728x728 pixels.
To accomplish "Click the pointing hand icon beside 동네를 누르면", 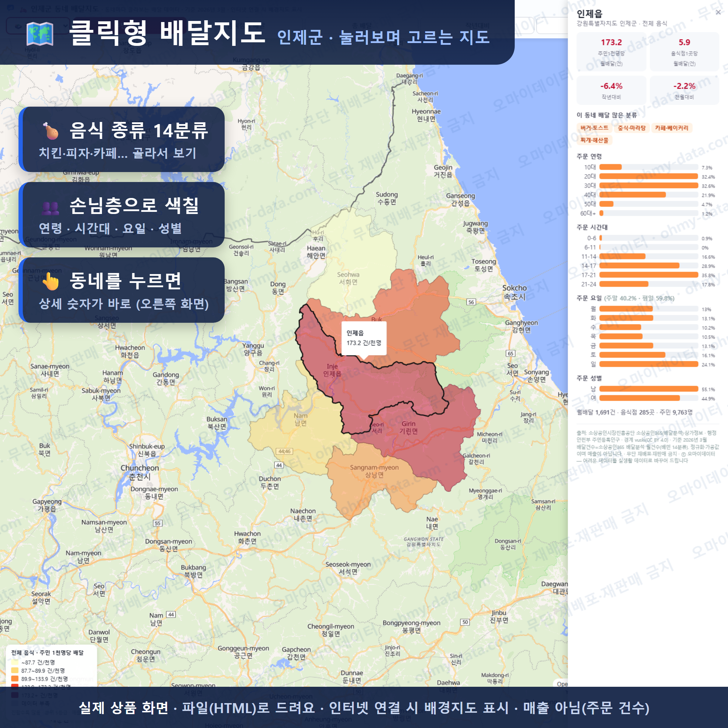I will (50, 282).
